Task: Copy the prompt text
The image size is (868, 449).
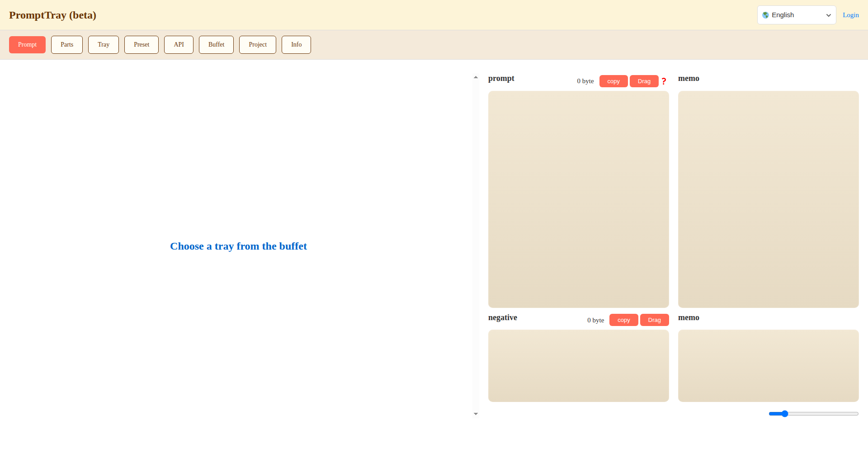Action: coord(613,81)
